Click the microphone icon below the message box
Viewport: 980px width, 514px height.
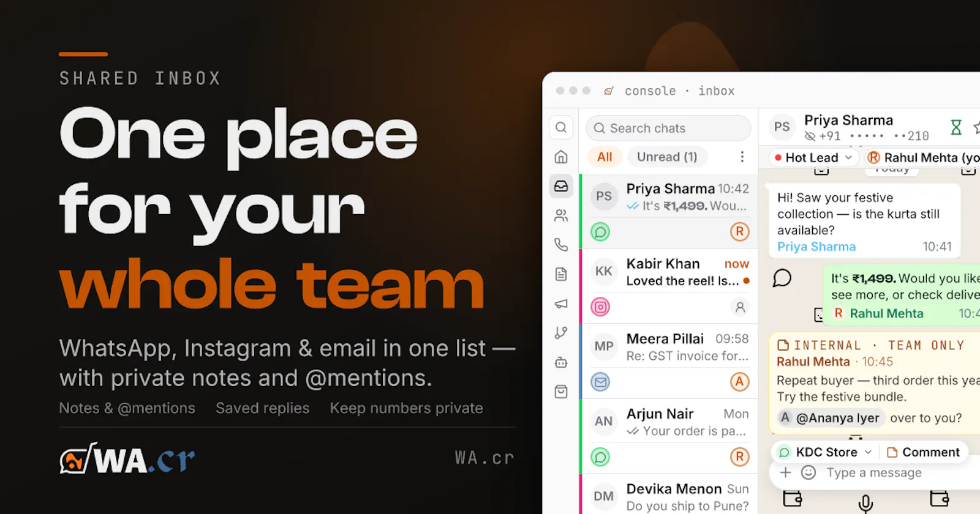(x=865, y=503)
